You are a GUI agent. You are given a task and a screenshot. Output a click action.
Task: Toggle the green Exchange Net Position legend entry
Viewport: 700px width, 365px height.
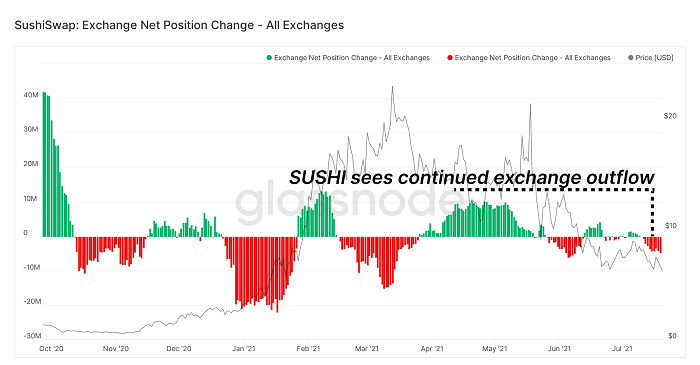coord(348,58)
